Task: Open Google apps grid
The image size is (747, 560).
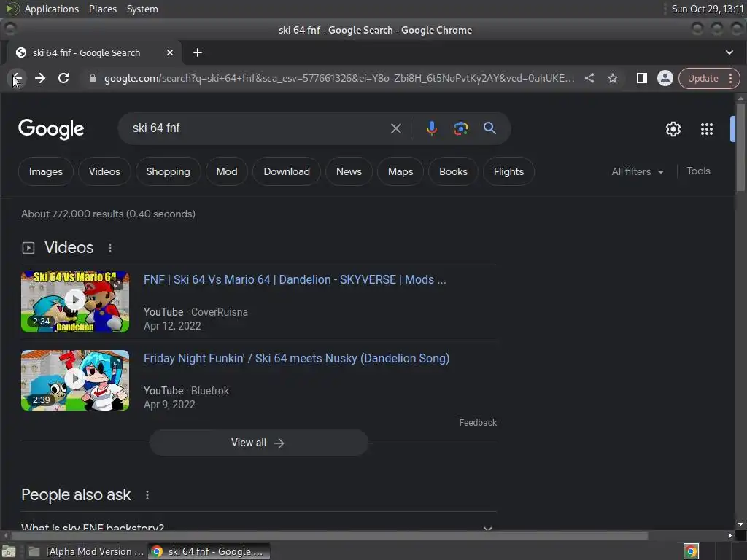Action: pyautogui.click(x=706, y=129)
